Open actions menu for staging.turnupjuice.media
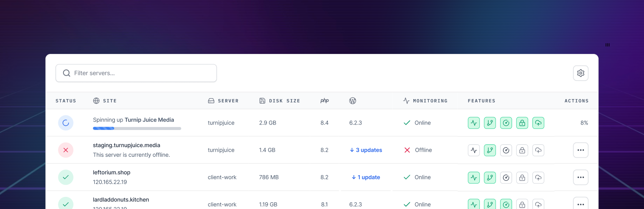Screen dimensions: 644x209 tap(581, 150)
